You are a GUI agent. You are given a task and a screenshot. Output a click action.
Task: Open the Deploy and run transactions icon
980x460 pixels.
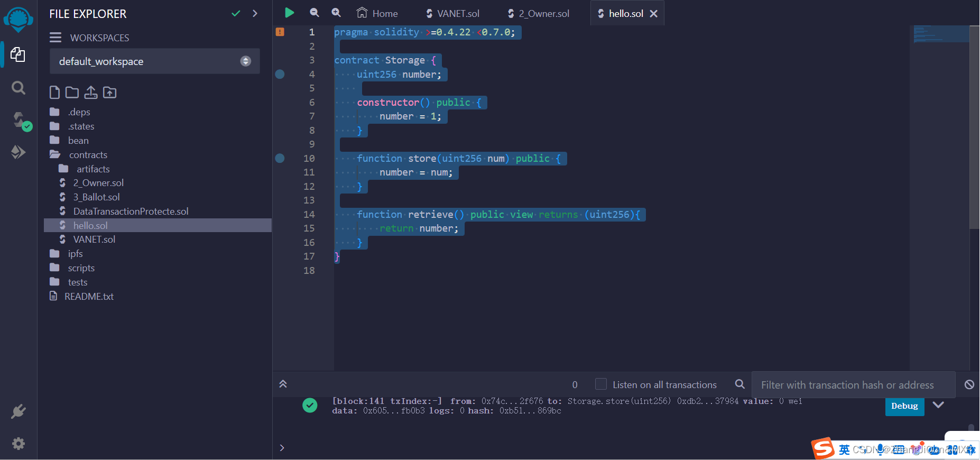[19, 152]
